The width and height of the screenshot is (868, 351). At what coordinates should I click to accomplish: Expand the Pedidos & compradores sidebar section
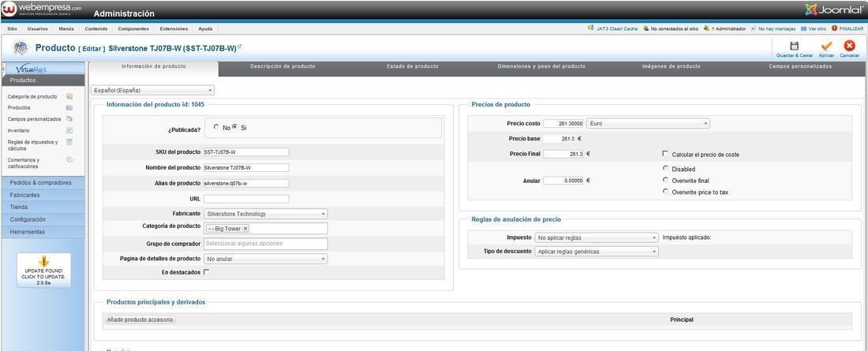(43, 183)
